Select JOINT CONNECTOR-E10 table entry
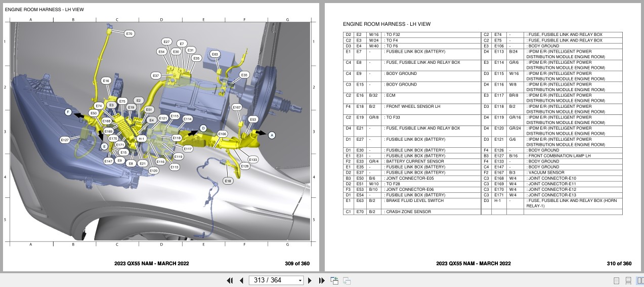This screenshot has height=287, width=644. tap(551, 178)
